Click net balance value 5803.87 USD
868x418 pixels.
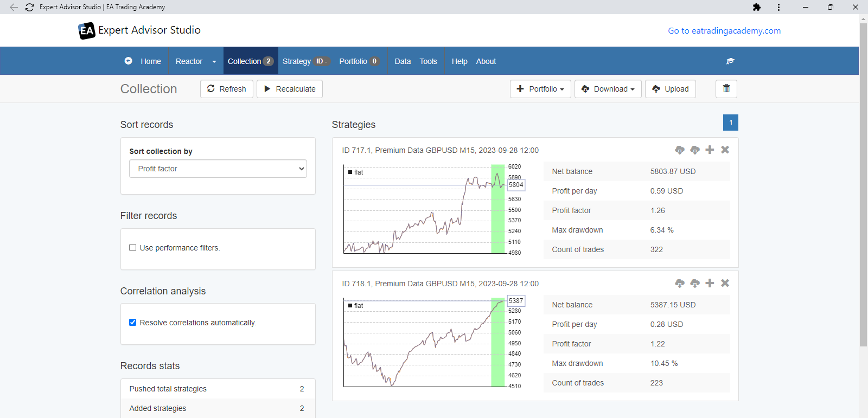click(673, 171)
